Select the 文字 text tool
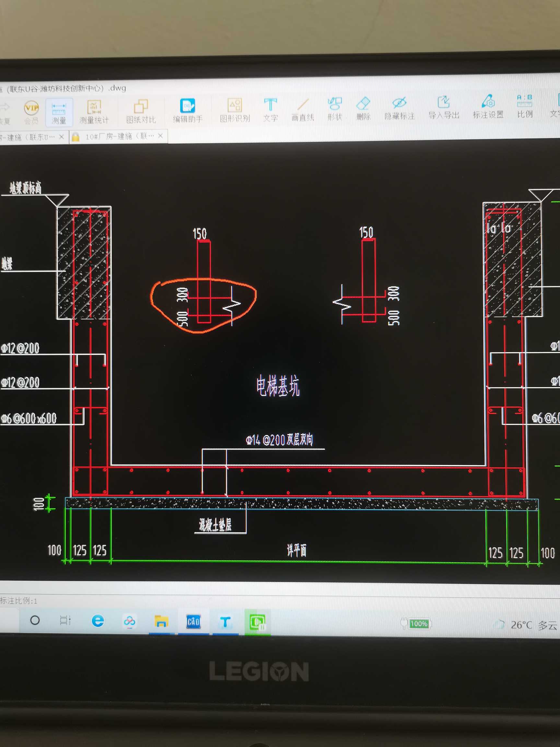The width and height of the screenshot is (560, 747). pyautogui.click(x=270, y=110)
